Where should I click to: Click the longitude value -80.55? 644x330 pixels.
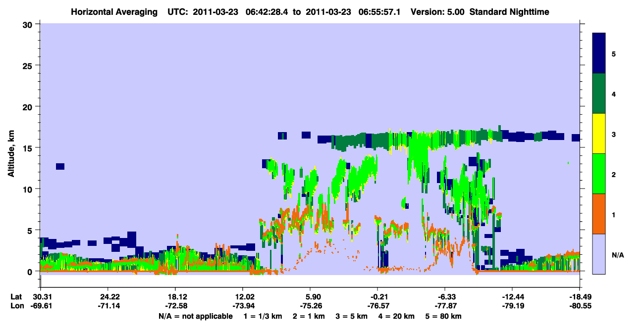(580, 305)
